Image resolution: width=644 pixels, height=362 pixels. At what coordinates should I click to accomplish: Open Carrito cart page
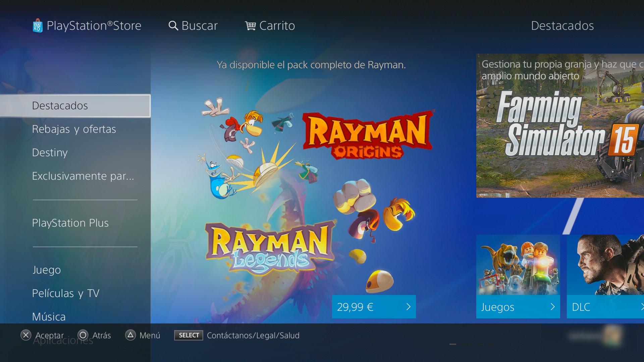[277, 26]
